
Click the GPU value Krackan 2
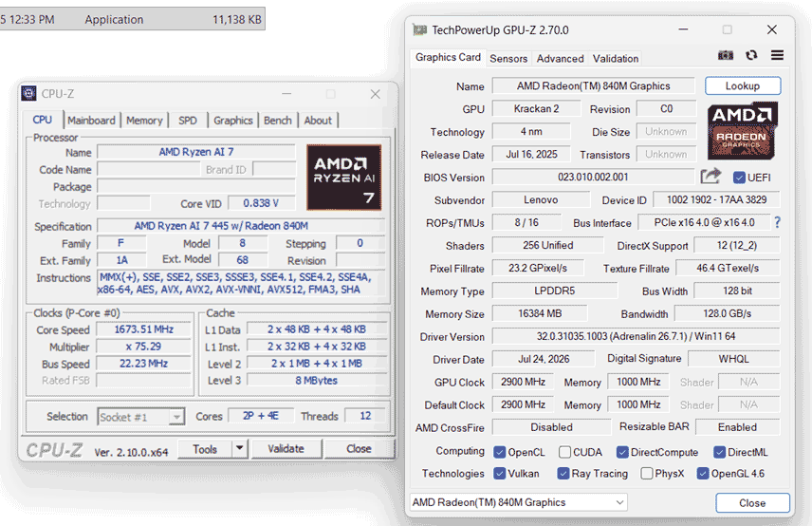pyautogui.click(x=536, y=109)
